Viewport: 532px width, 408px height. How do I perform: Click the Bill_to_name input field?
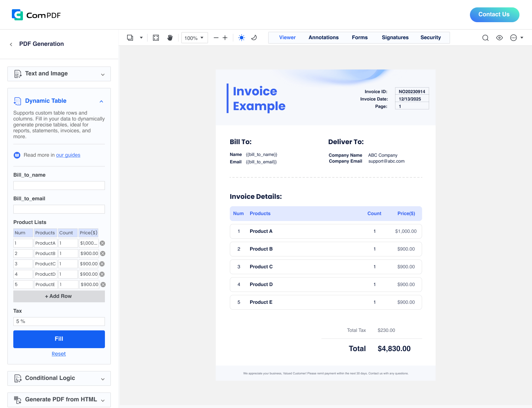coord(59,186)
